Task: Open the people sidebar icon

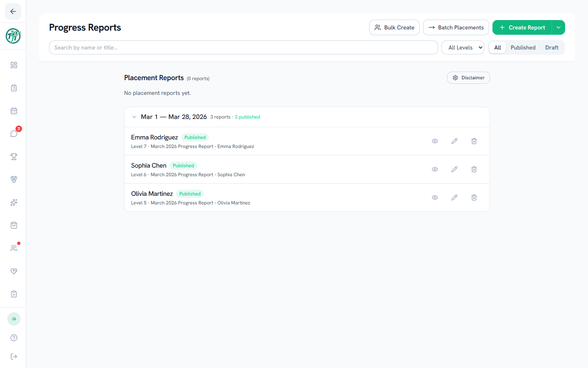Action: [x=14, y=248]
